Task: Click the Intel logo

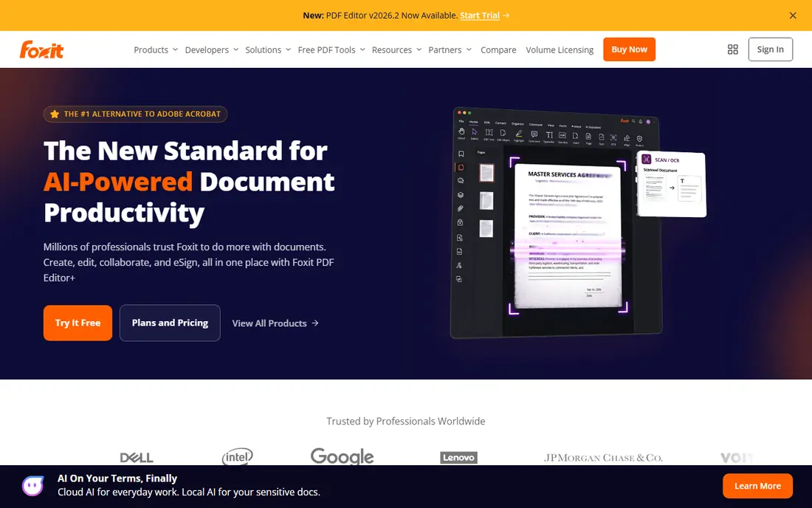Action: (x=237, y=457)
